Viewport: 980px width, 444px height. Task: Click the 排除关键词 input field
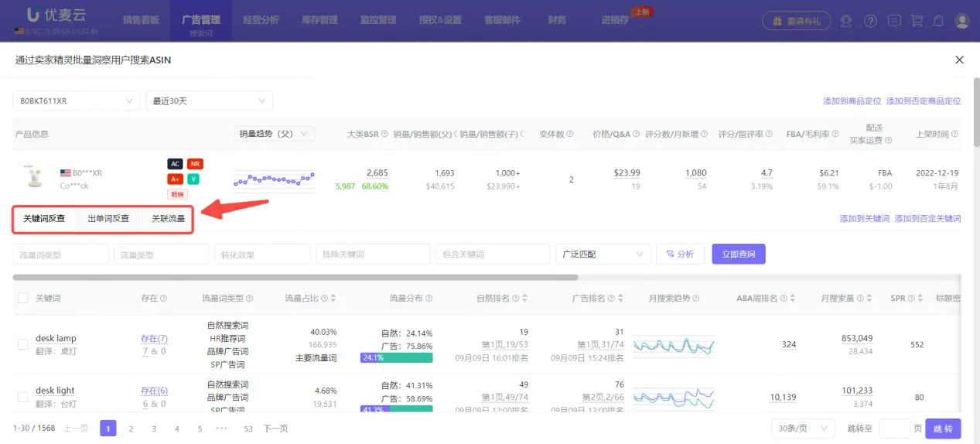tap(373, 254)
